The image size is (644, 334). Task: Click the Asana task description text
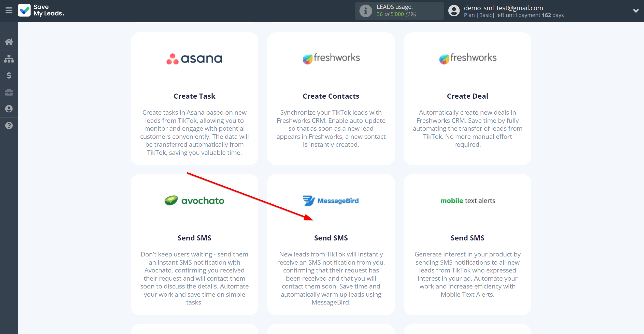[x=194, y=132]
